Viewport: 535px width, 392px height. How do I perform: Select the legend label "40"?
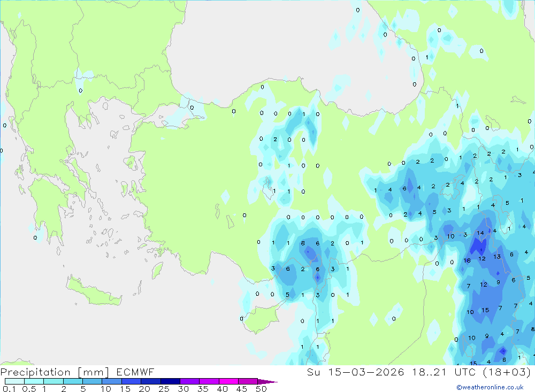pyautogui.click(x=222, y=389)
